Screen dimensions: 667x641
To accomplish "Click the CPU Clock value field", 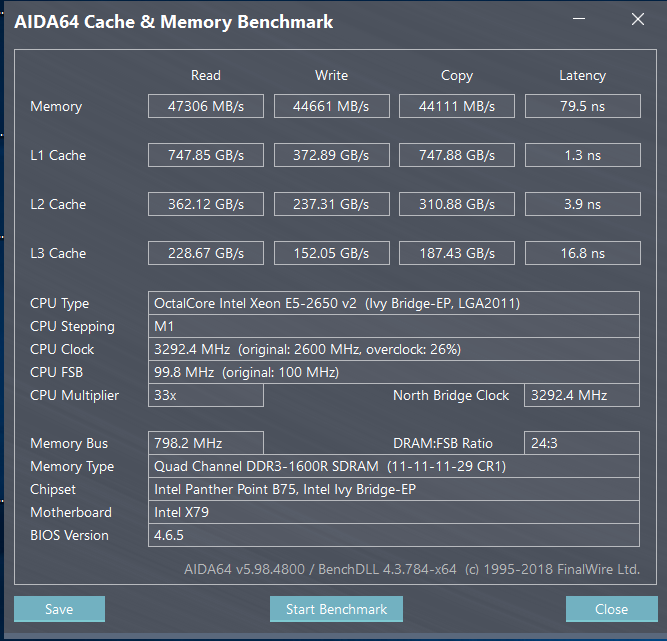I will 393,349.
